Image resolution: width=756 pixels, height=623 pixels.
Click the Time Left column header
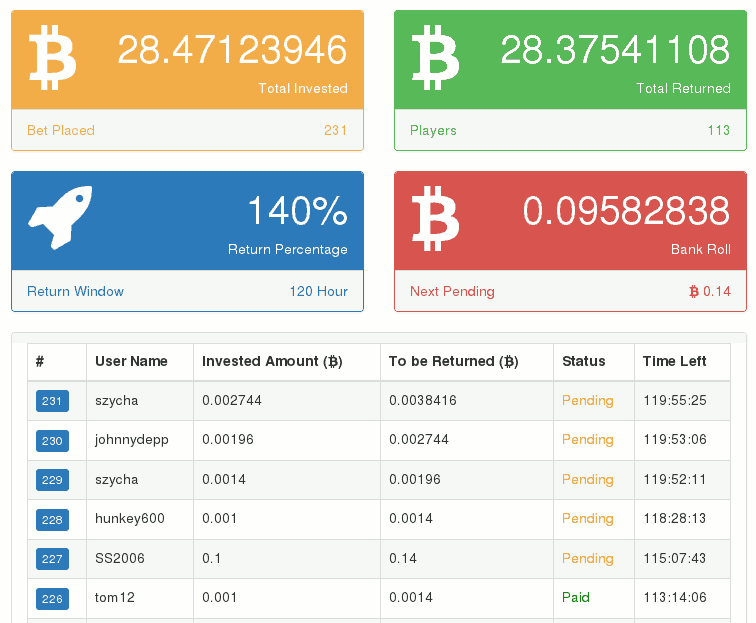tap(674, 361)
